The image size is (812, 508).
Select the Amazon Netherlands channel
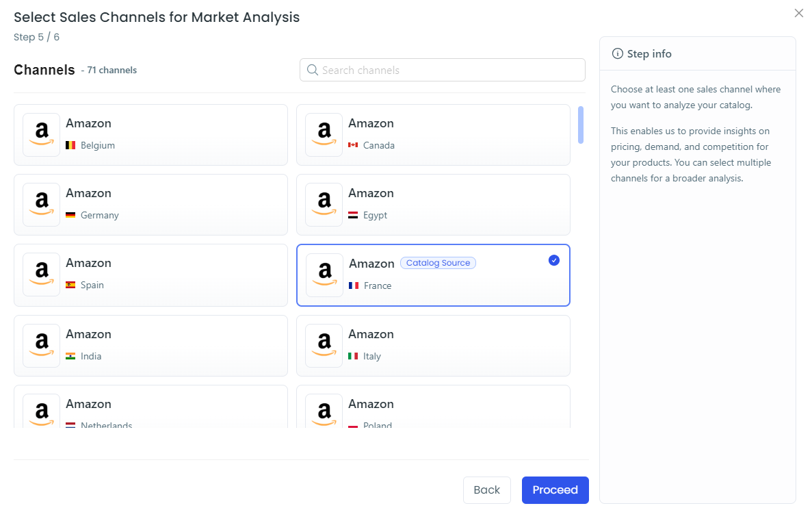(150, 407)
